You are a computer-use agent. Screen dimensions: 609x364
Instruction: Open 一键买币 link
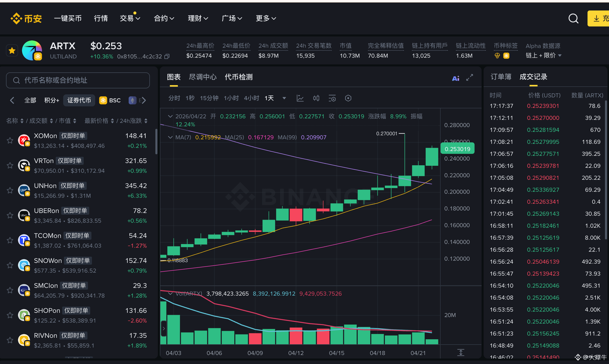pos(68,18)
